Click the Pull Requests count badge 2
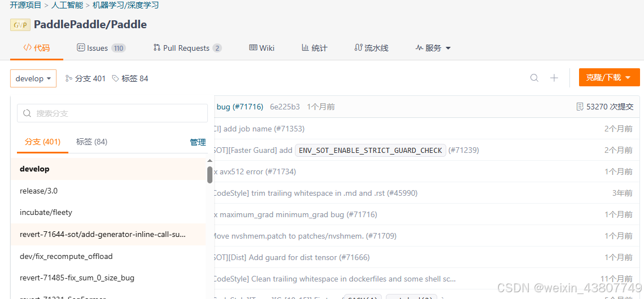The image size is (644, 299). tap(217, 49)
